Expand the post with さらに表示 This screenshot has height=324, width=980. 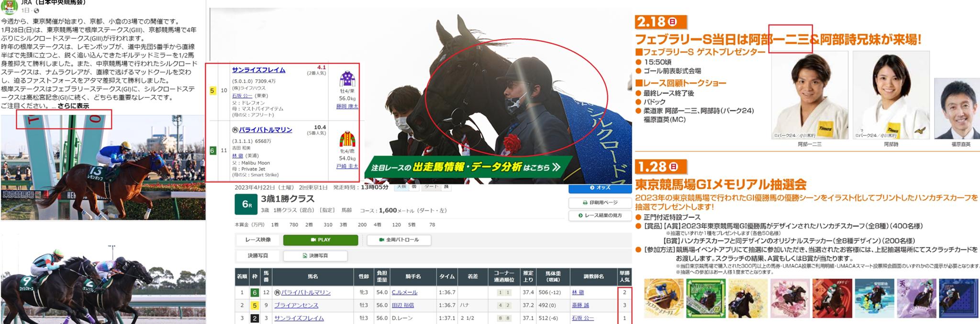tap(73, 106)
